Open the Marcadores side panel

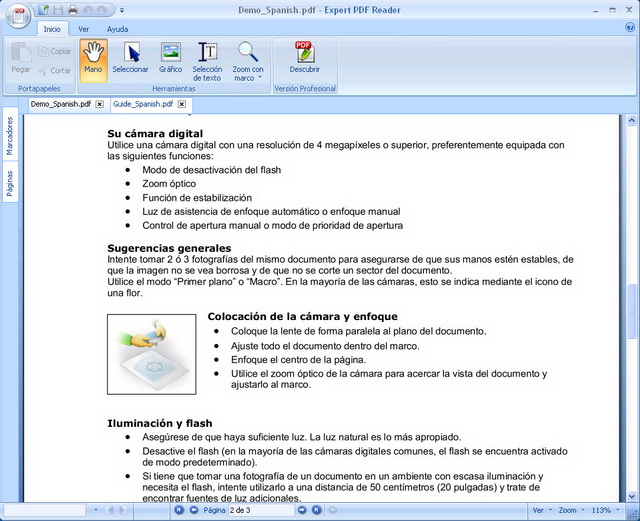point(10,136)
